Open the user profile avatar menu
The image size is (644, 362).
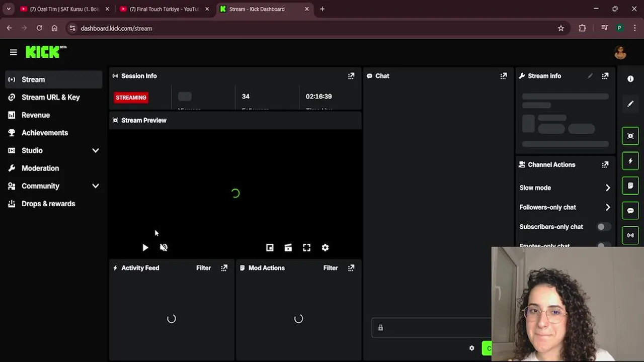coord(620,52)
